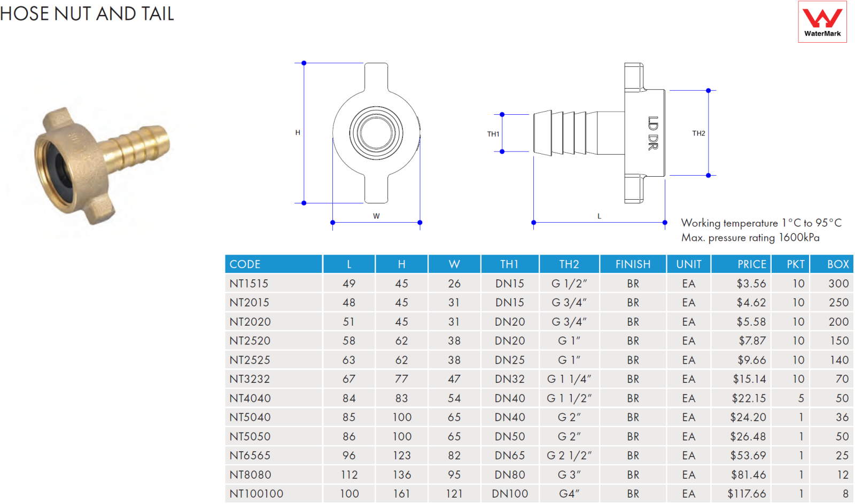This screenshot has width=855, height=504.
Task: Select the G 1 1/4″ thread cell for NT3232
Action: [x=569, y=379]
